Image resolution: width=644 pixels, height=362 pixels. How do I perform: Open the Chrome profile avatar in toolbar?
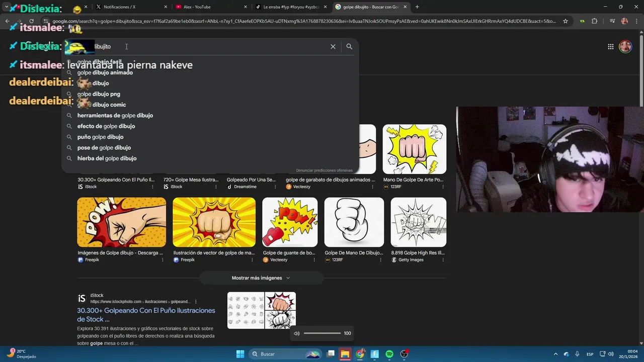click(x=625, y=21)
